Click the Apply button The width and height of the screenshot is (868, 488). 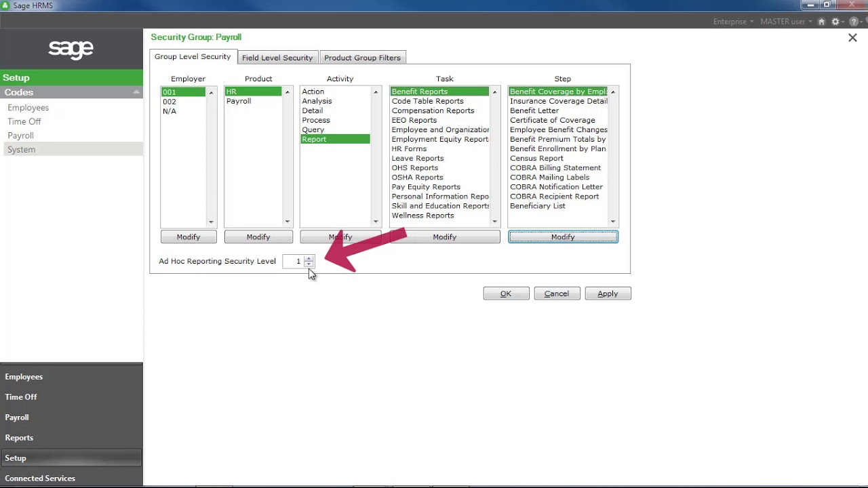pyautogui.click(x=608, y=293)
